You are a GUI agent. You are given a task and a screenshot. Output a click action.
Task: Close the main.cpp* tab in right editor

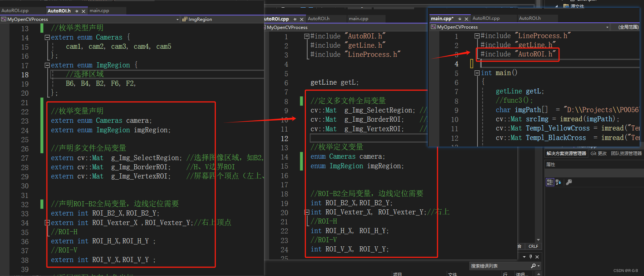(x=466, y=19)
